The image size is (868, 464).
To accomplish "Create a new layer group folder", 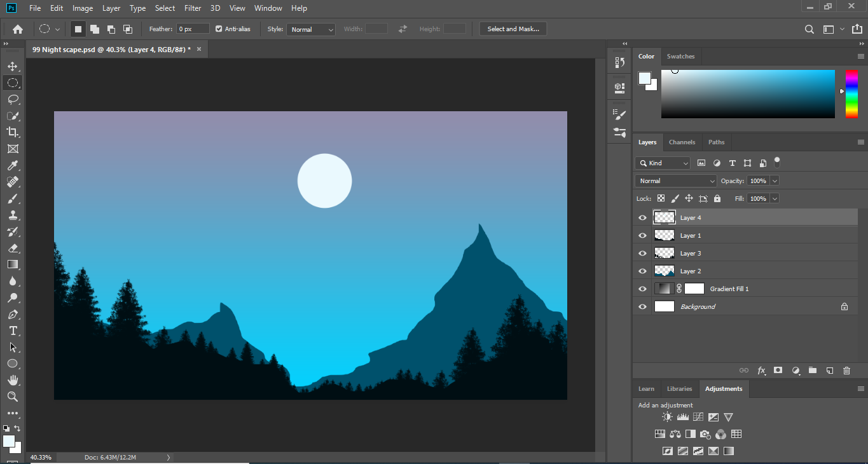I will [x=812, y=371].
